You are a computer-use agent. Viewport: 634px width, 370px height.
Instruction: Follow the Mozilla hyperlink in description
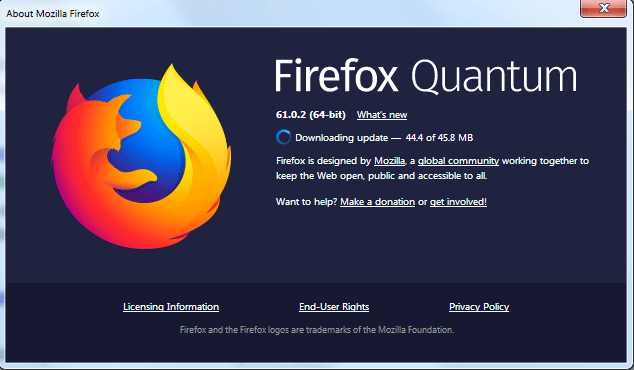point(389,161)
